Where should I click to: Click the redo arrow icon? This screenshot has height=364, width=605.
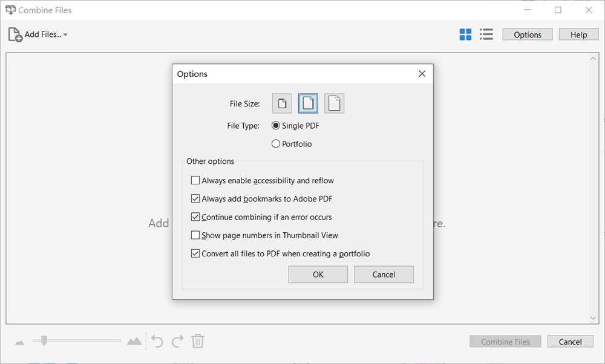point(177,342)
